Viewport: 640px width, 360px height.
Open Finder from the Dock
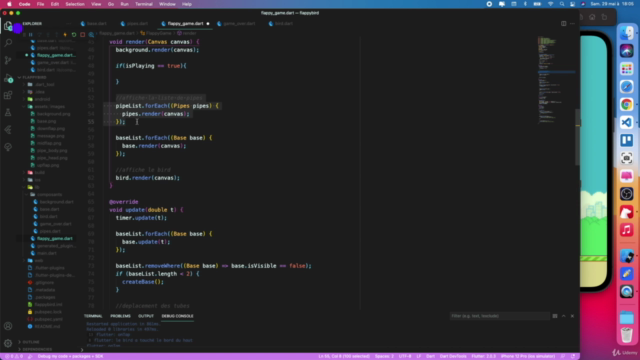627,33
